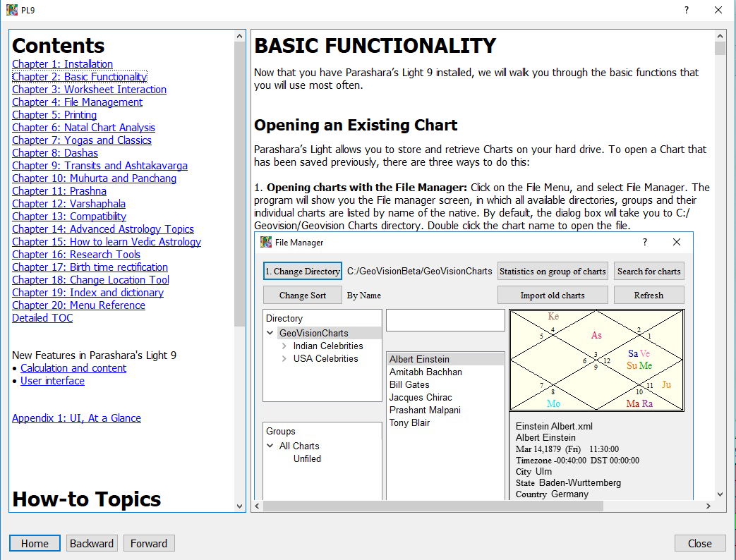Image resolution: width=736 pixels, height=560 pixels.
Task: Click the content pane horizontal scrollbar thumb
Action: [x=433, y=506]
